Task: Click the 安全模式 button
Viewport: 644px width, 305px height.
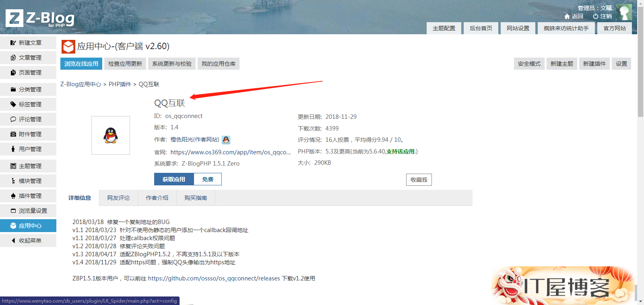Action: [529, 64]
